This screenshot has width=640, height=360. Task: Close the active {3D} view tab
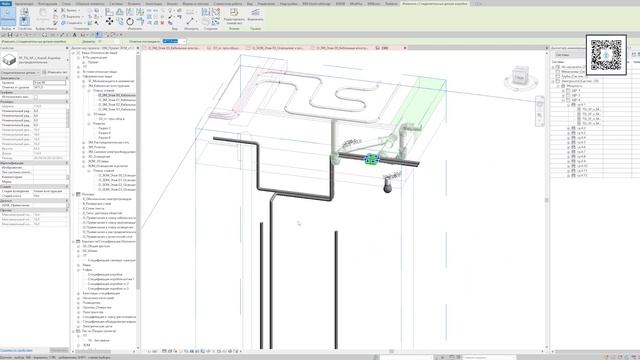pyautogui.click(x=405, y=48)
